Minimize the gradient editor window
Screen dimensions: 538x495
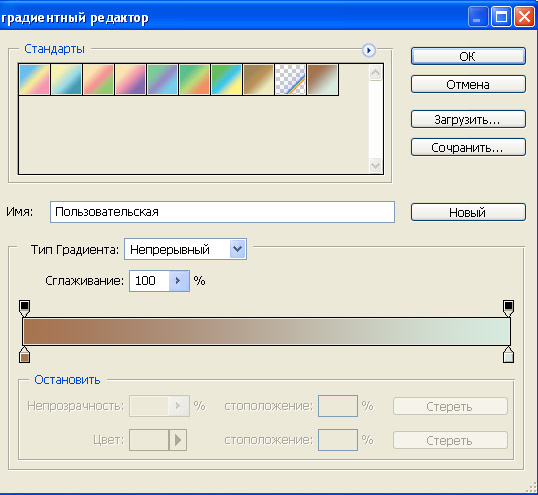[x=478, y=16]
